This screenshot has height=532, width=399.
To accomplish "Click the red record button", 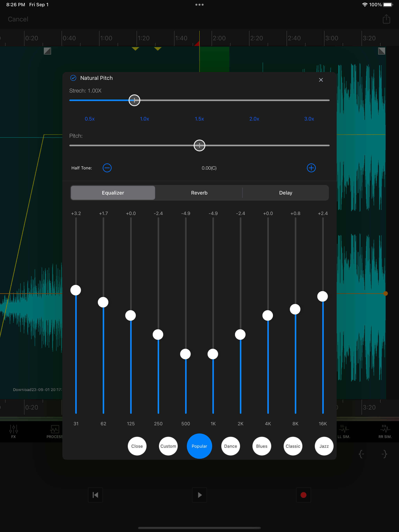I will point(304,495).
